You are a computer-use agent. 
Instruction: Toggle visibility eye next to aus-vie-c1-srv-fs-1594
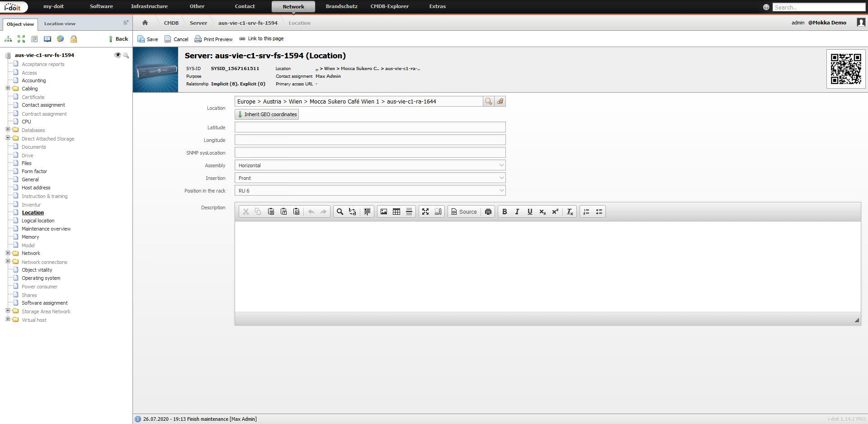pyautogui.click(x=118, y=55)
